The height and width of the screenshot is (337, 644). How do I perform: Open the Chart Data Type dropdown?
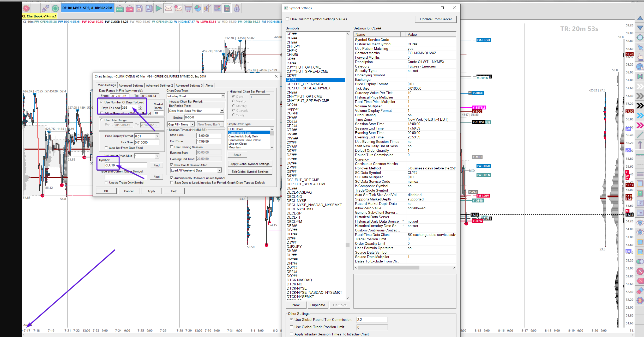[x=223, y=96]
